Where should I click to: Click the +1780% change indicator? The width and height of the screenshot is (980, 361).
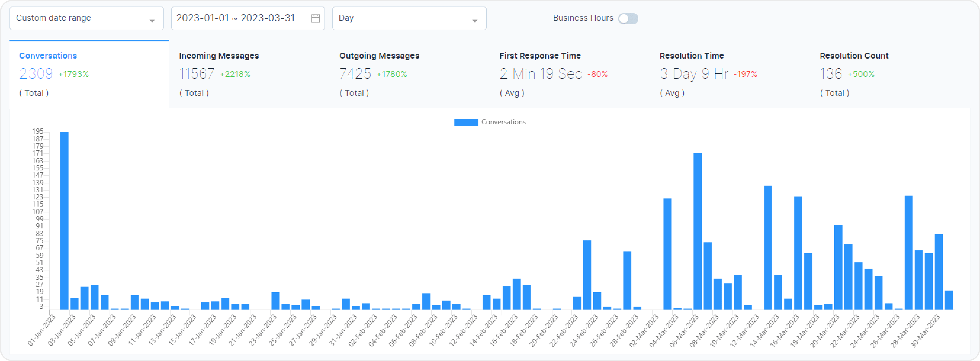392,74
